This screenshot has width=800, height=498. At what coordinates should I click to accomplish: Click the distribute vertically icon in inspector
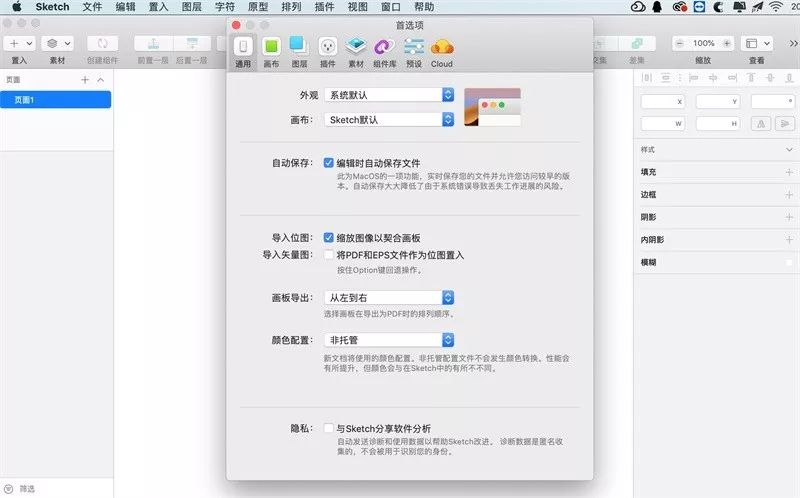[x=665, y=78]
